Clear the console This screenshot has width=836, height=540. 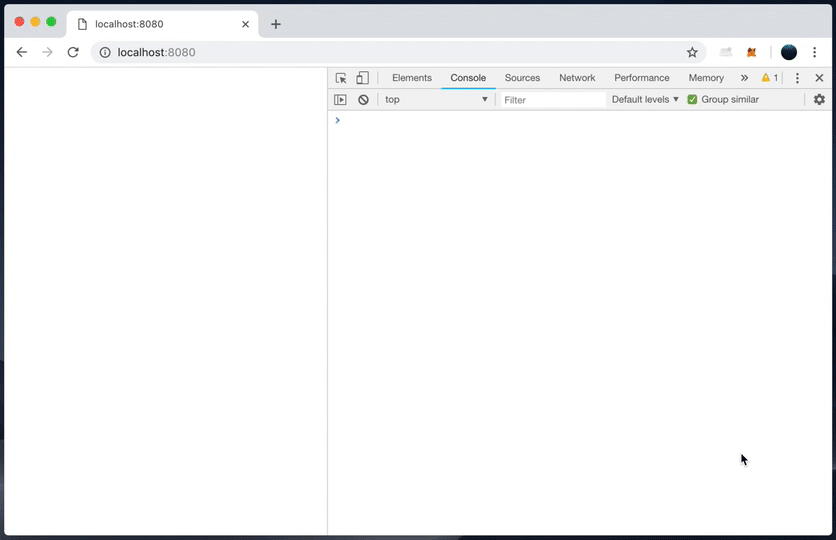click(363, 100)
